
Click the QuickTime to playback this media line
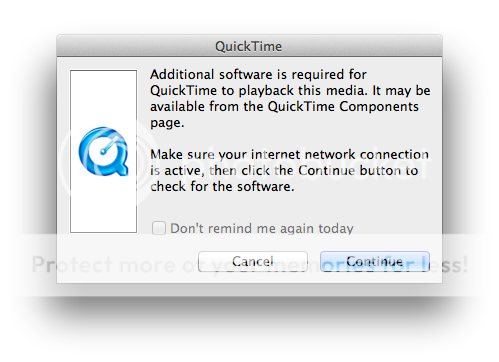pos(290,90)
